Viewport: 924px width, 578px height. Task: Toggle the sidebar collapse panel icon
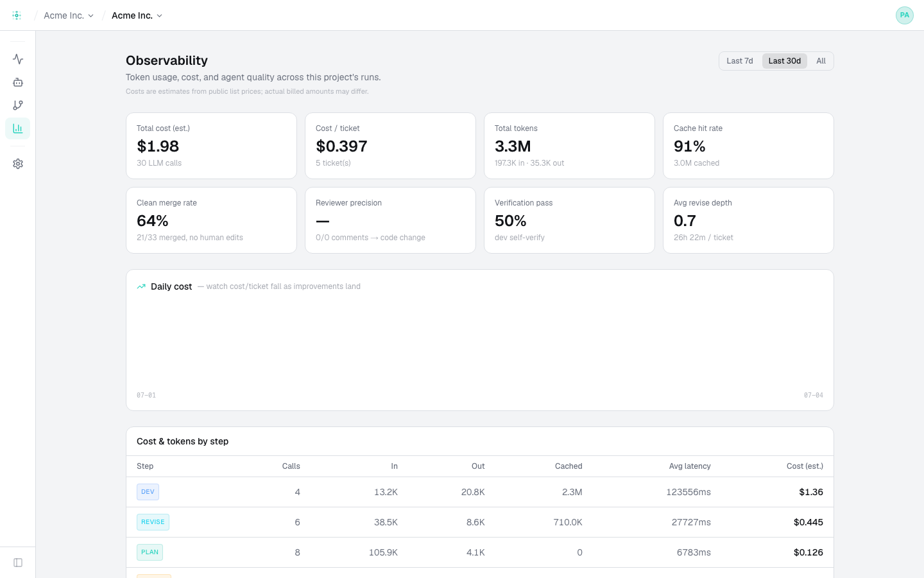[x=18, y=563]
